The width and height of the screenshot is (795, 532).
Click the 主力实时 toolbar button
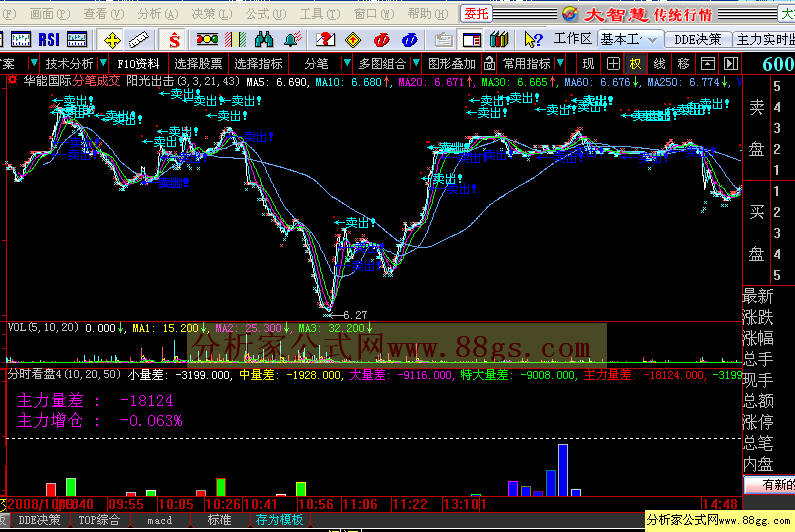(765, 39)
